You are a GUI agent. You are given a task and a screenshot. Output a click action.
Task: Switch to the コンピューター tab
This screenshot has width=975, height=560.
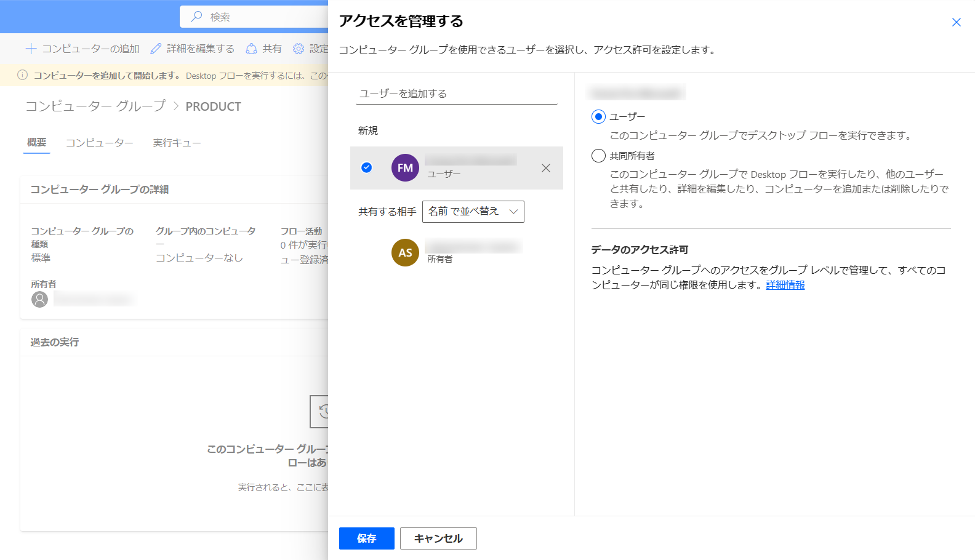coord(100,143)
